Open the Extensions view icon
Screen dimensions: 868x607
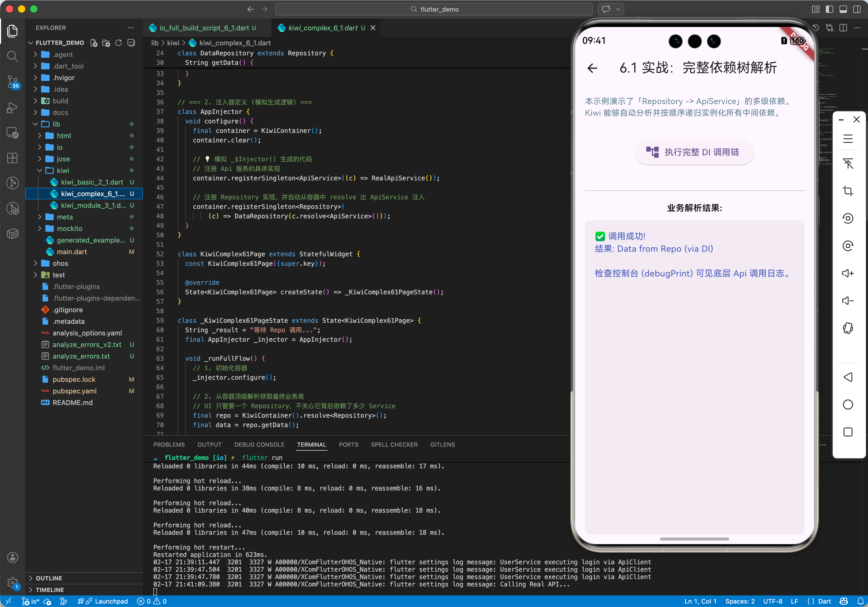click(12, 158)
